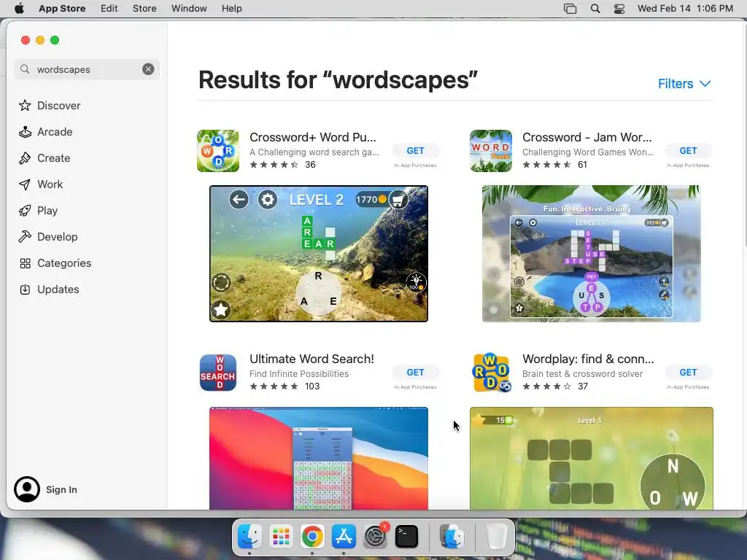The height and width of the screenshot is (560, 747).
Task: Open the Store menu
Action: coord(144,9)
